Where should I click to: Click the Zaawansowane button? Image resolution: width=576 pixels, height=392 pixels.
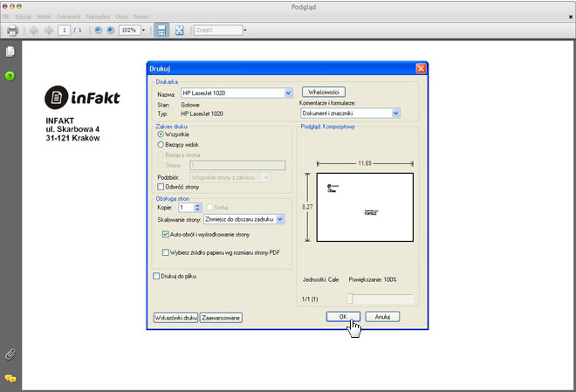(221, 318)
